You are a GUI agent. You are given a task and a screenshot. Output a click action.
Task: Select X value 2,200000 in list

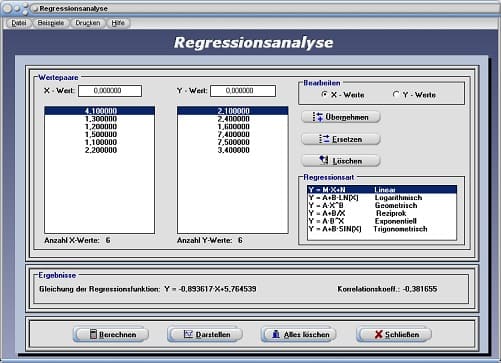100,150
